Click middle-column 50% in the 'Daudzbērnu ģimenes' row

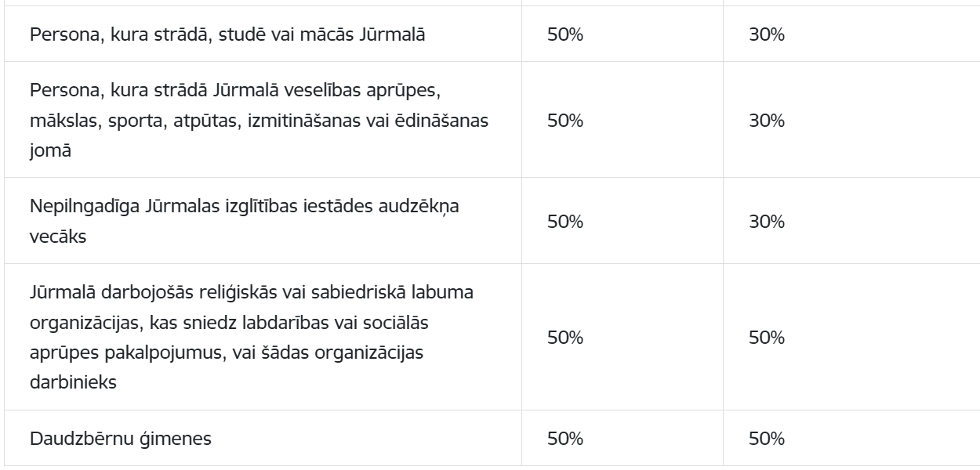(564, 439)
